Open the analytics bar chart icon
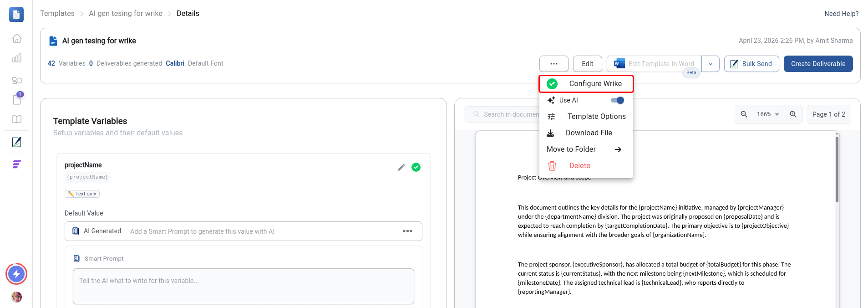The image size is (868, 308). point(17,58)
